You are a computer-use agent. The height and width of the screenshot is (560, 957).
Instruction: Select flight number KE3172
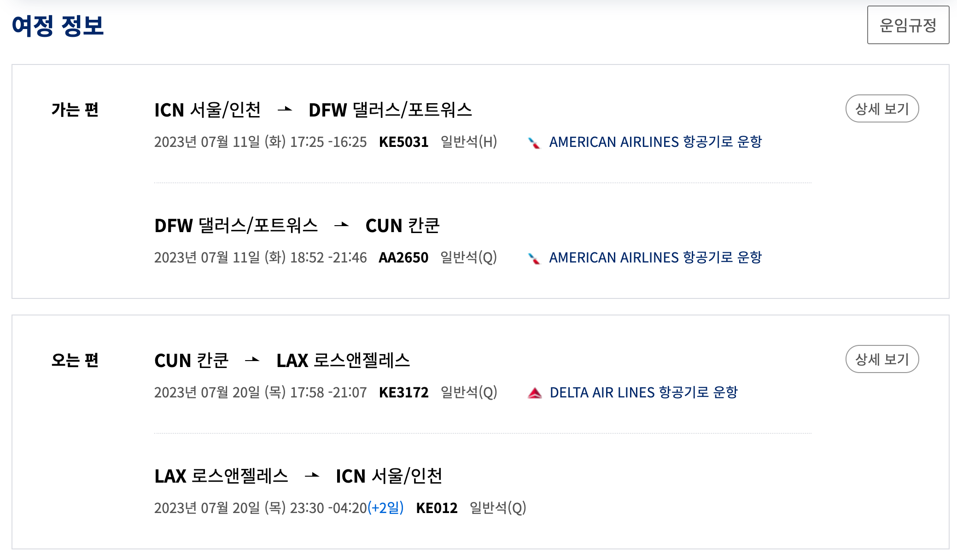click(x=404, y=392)
